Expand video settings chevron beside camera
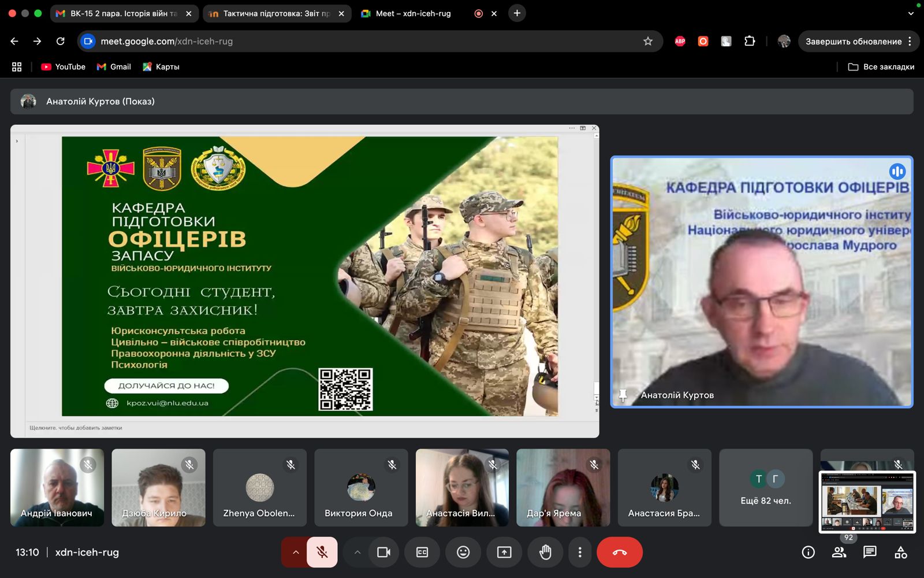The width and height of the screenshot is (924, 578). [x=357, y=552]
